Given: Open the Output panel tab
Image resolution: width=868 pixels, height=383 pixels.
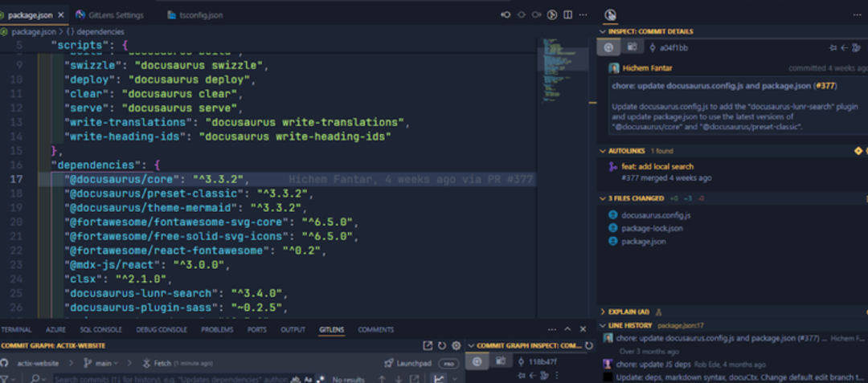Looking at the screenshot, I should (x=293, y=329).
